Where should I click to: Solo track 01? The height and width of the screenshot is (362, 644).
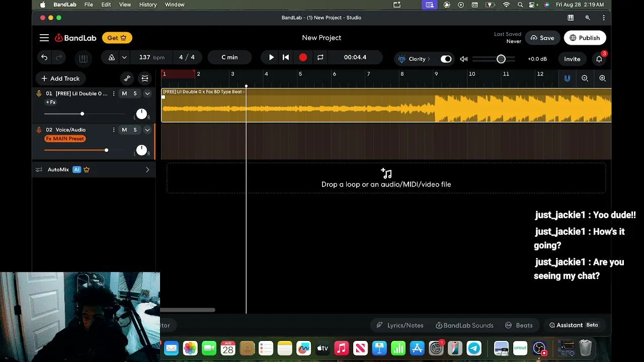point(135,94)
